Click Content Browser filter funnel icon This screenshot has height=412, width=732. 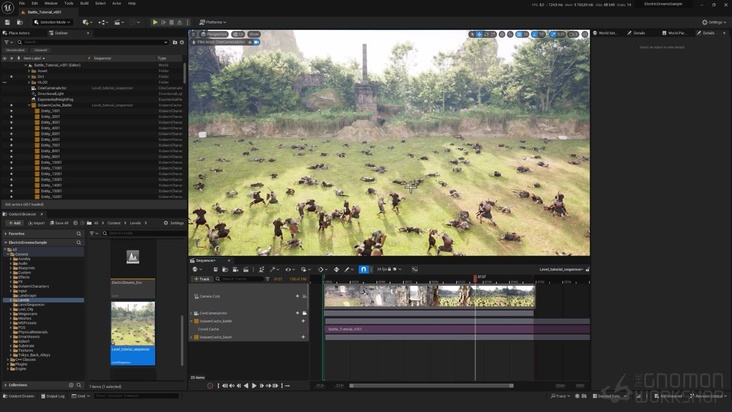pos(93,233)
